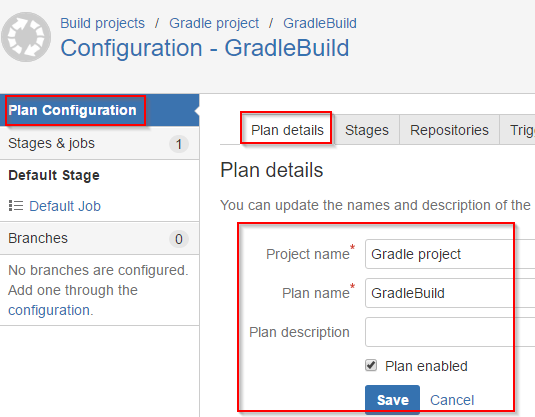Click the Branches count badge
The image size is (535, 417).
178,239
